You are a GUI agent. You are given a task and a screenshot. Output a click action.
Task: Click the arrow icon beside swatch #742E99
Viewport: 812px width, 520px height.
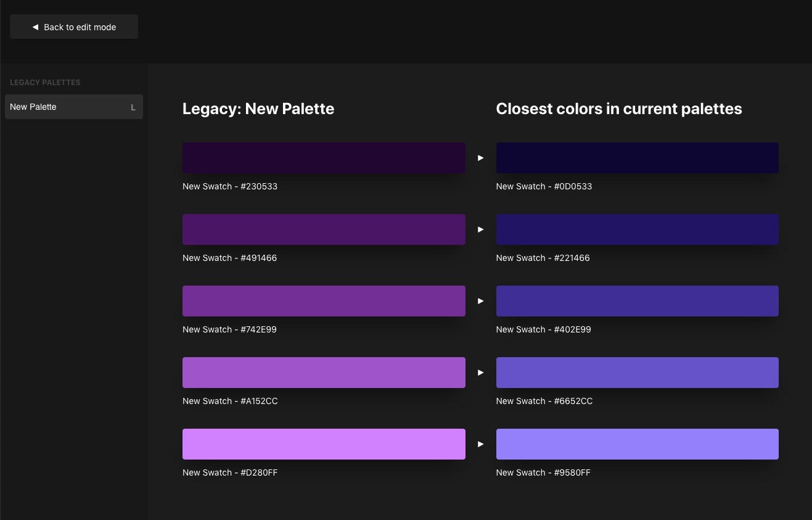click(480, 301)
